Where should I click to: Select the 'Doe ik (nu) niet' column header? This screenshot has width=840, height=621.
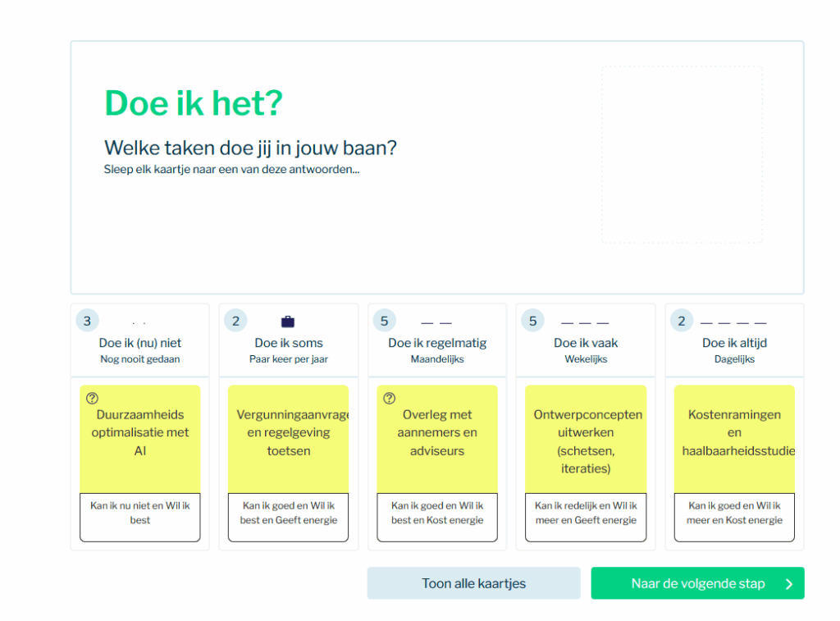[140, 343]
